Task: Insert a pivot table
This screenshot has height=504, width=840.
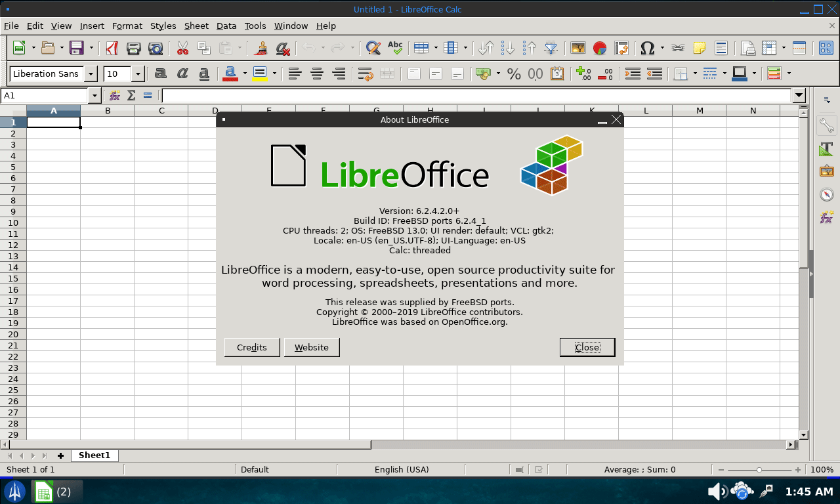Action: pyautogui.click(x=621, y=48)
